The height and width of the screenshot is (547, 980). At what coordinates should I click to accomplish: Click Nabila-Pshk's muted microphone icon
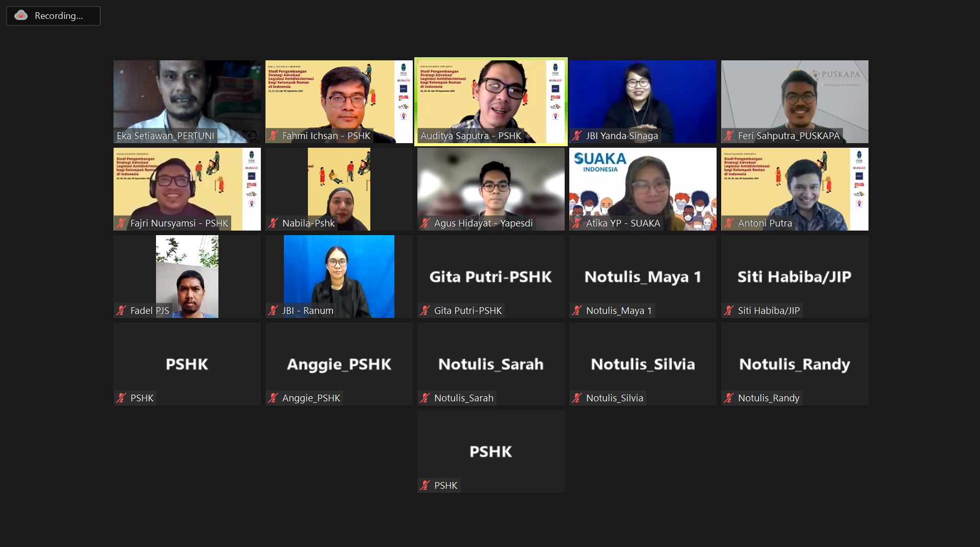tap(273, 223)
